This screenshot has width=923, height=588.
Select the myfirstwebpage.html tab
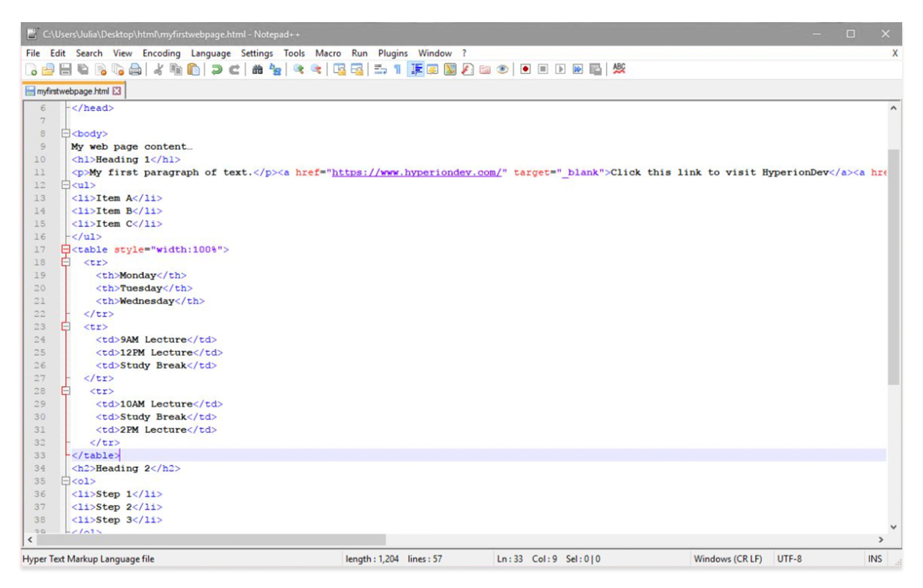[72, 90]
